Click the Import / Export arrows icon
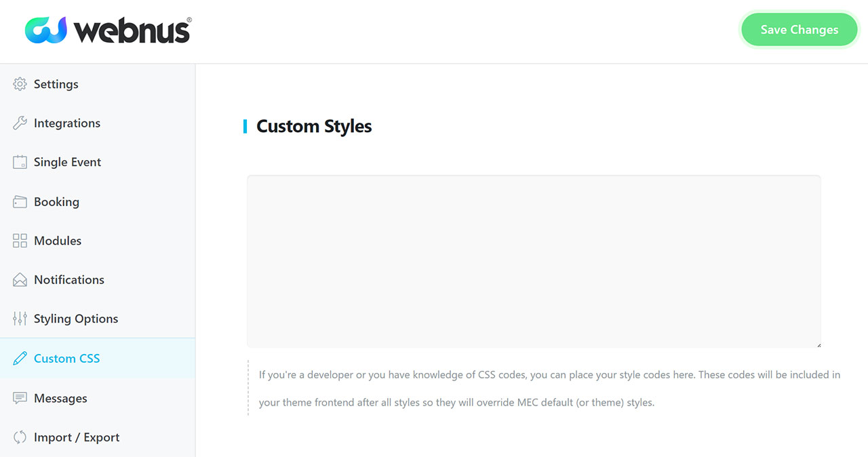 click(20, 437)
